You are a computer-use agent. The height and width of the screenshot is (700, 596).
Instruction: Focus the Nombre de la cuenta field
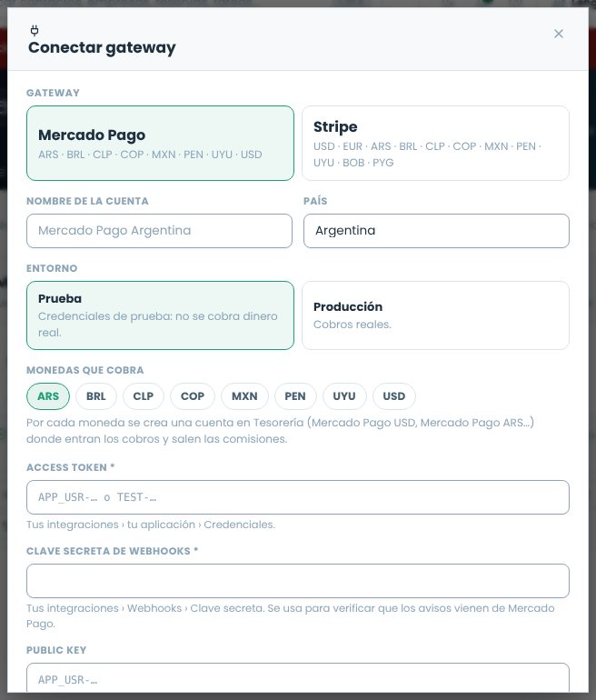click(159, 231)
